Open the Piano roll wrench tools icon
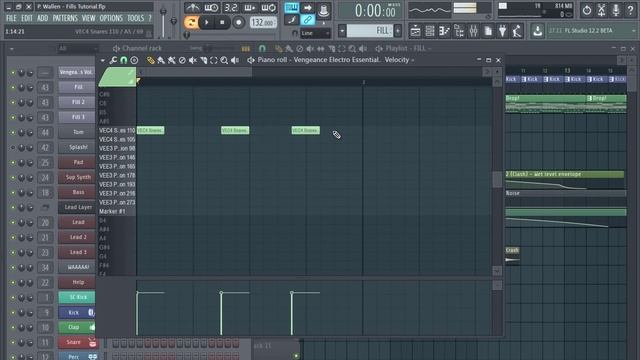The height and width of the screenshot is (360, 640). click(x=113, y=60)
